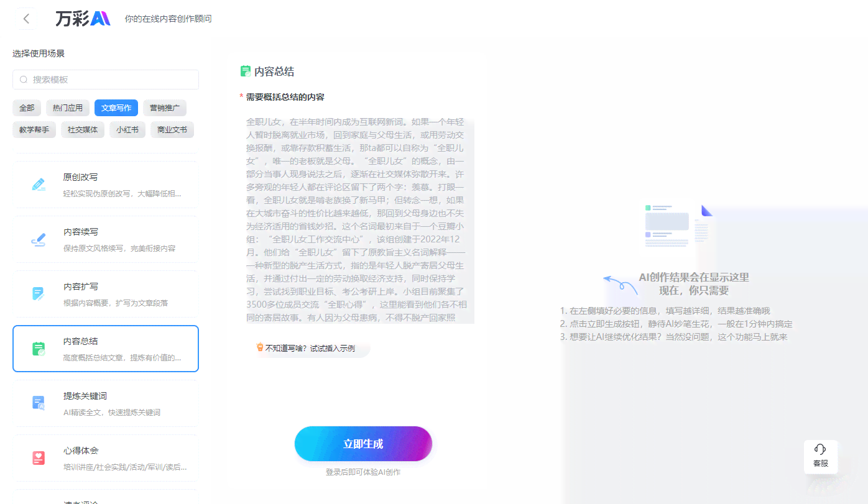Click the 内容总结 green notepad icon
868x504 pixels.
39,349
